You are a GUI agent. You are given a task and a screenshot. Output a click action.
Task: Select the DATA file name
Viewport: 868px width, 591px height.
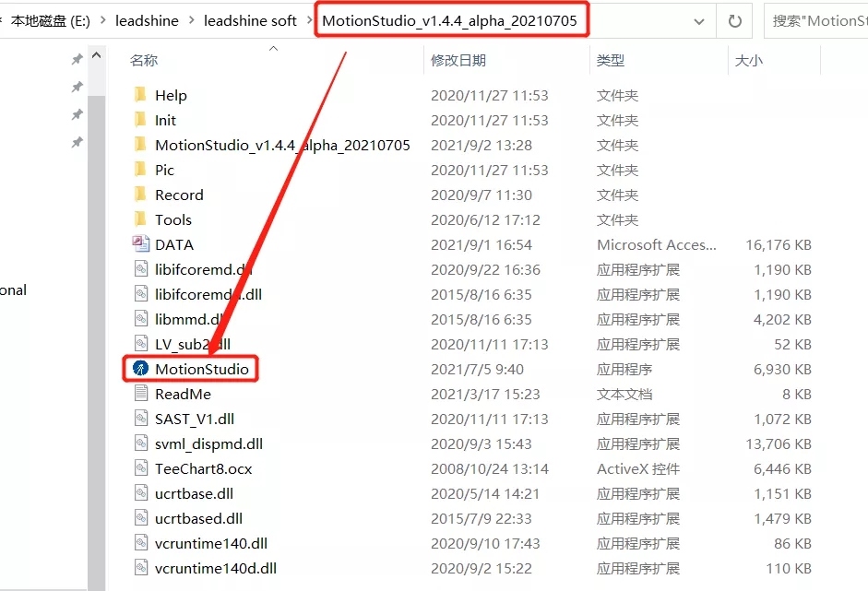174,244
